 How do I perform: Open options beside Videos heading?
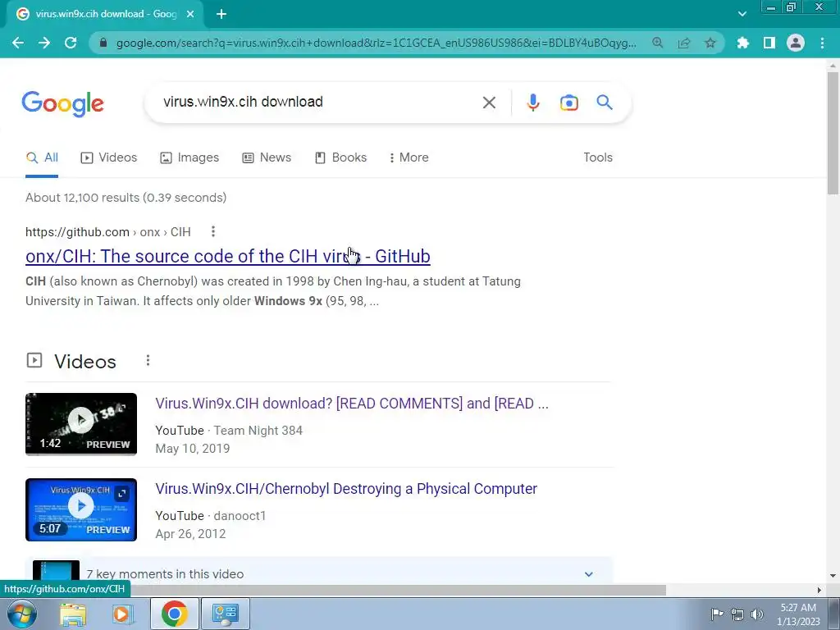(x=148, y=361)
